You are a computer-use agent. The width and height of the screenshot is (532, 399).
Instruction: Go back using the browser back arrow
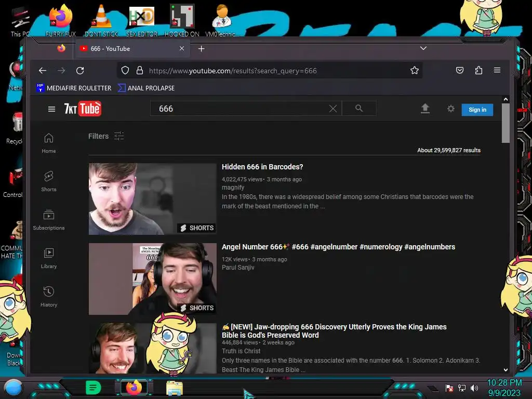[43, 71]
